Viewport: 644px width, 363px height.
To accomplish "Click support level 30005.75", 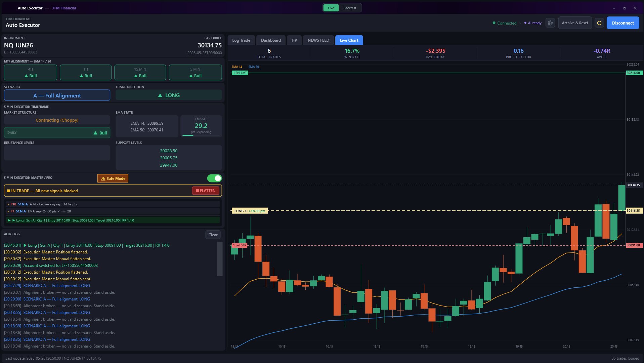I will point(169,158).
